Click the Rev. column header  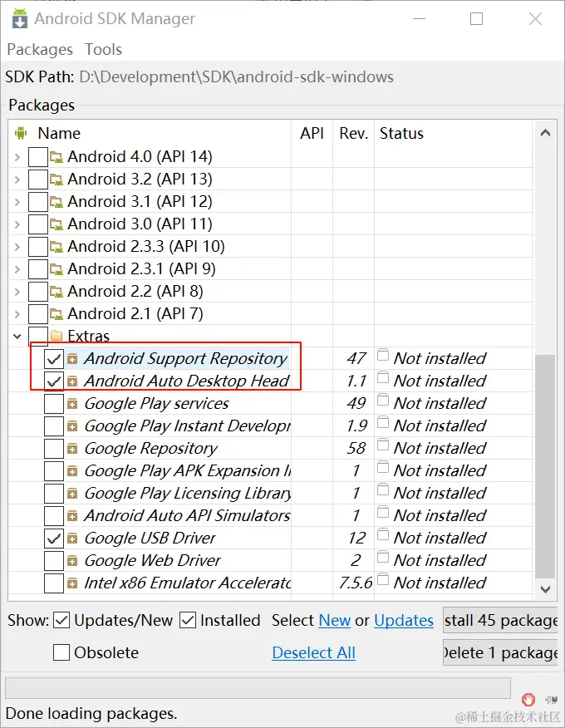coord(353,133)
